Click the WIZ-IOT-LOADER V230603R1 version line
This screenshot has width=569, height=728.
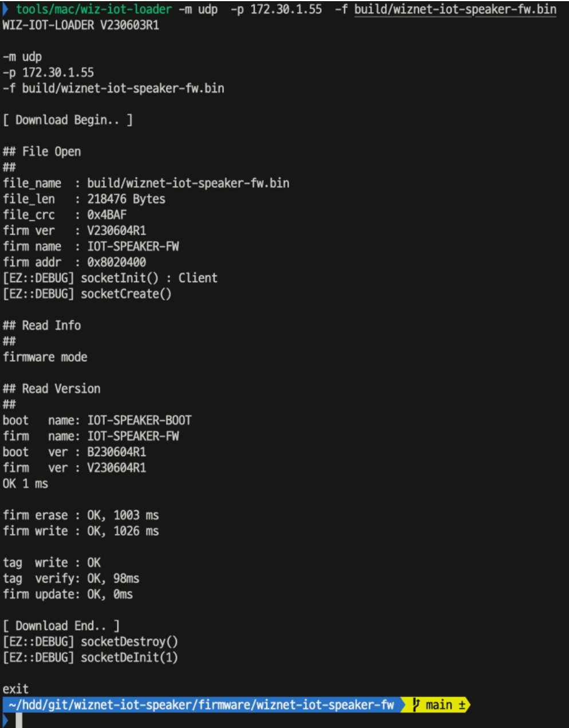81,25
